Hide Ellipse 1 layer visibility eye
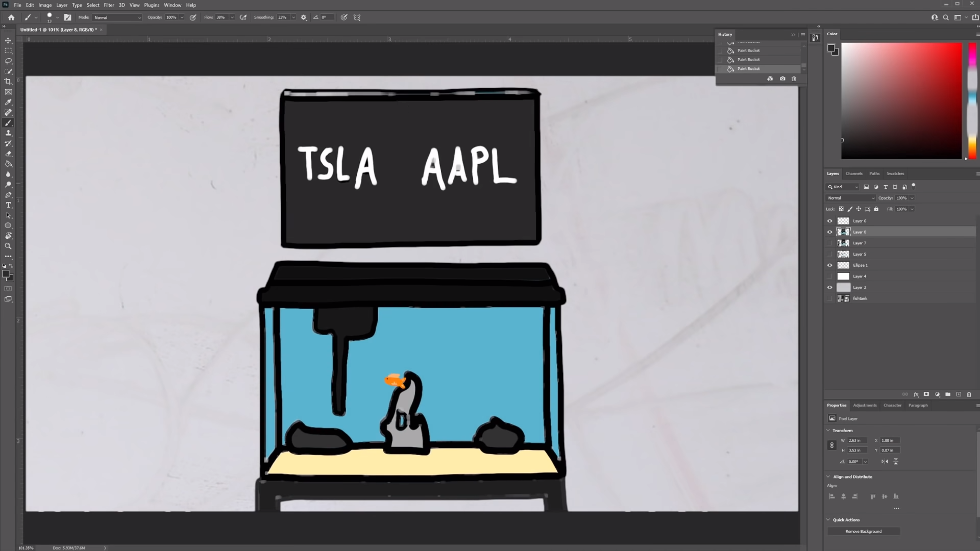The width and height of the screenshot is (980, 551). 829,265
